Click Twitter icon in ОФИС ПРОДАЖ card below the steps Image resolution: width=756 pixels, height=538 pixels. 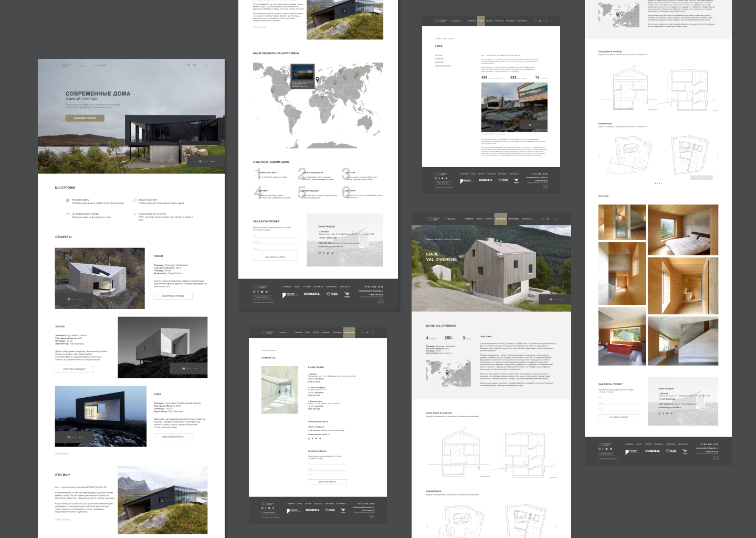[x=328, y=253]
